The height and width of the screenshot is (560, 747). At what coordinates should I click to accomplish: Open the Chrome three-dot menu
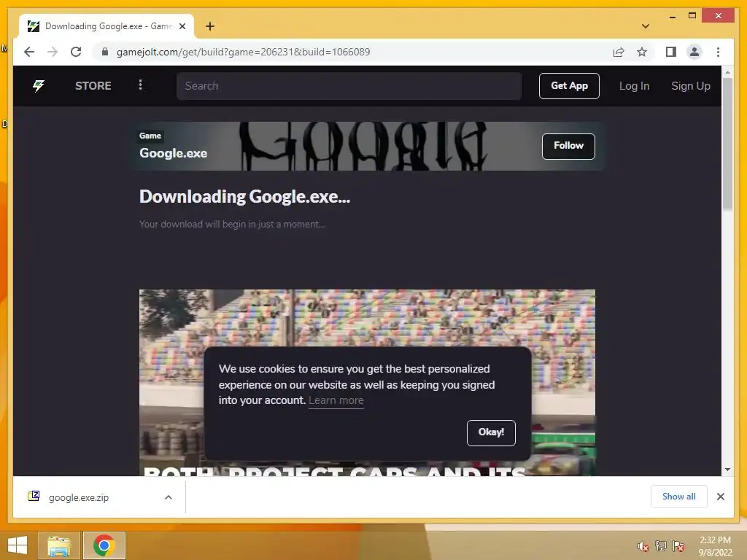[718, 52]
